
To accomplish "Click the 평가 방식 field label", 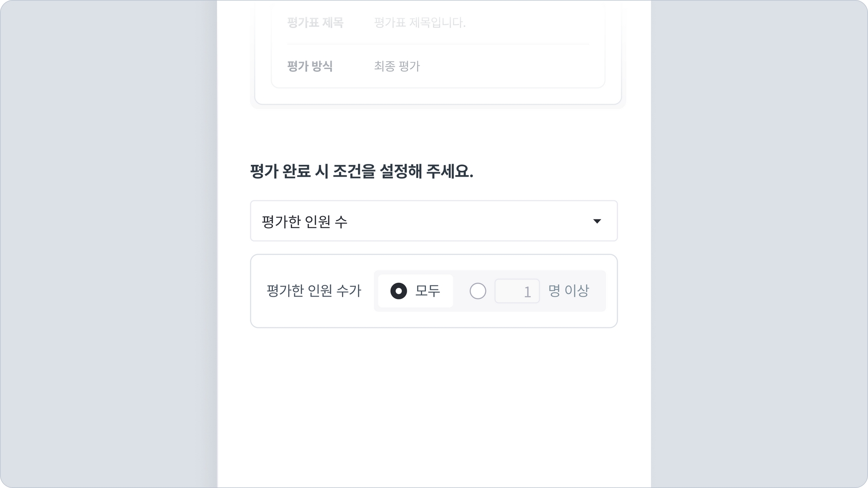I will tap(310, 66).
